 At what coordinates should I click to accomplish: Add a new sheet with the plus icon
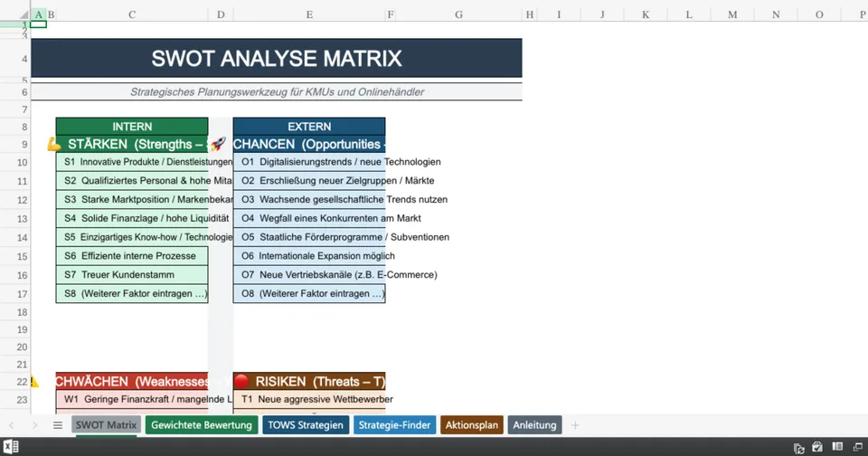575,425
